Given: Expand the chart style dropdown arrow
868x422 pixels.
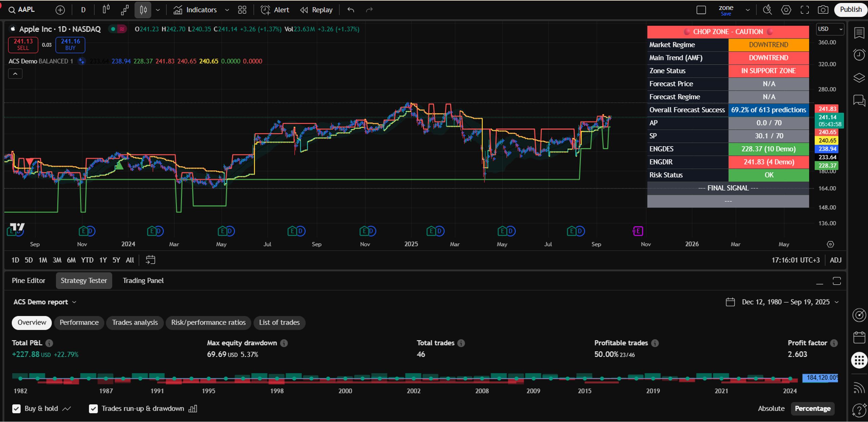Looking at the screenshot, I should click(158, 10).
